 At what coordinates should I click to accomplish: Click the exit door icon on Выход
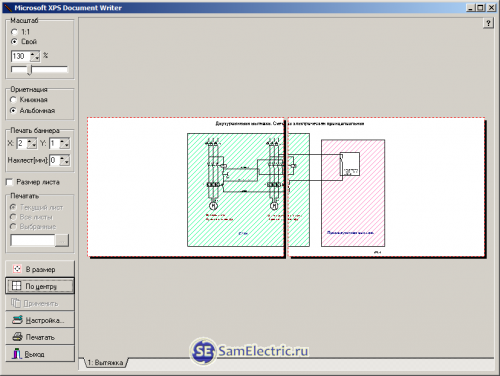[17, 353]
